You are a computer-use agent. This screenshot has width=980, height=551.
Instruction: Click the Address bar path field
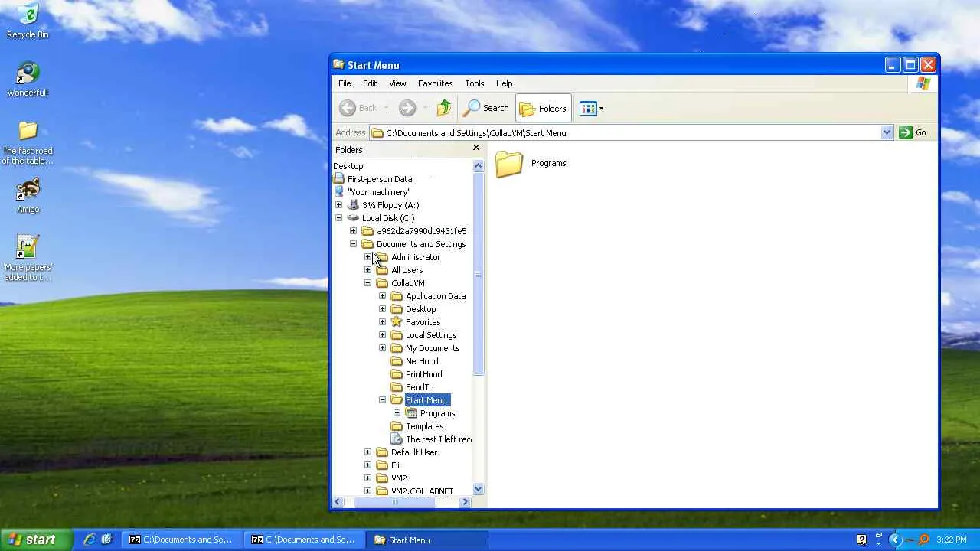pyautogui.click(x=625, y=132)
